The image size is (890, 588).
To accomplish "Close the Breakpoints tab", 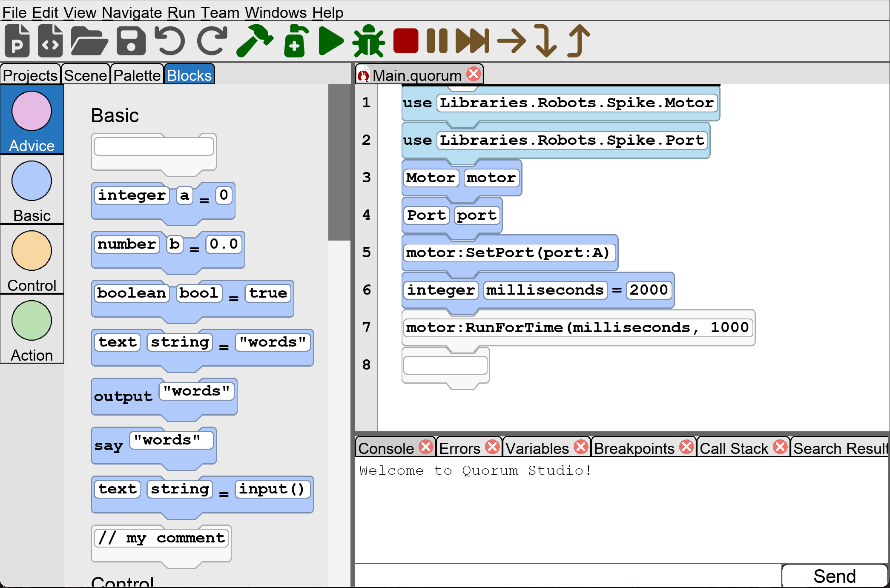I will (x=686, y=447).
